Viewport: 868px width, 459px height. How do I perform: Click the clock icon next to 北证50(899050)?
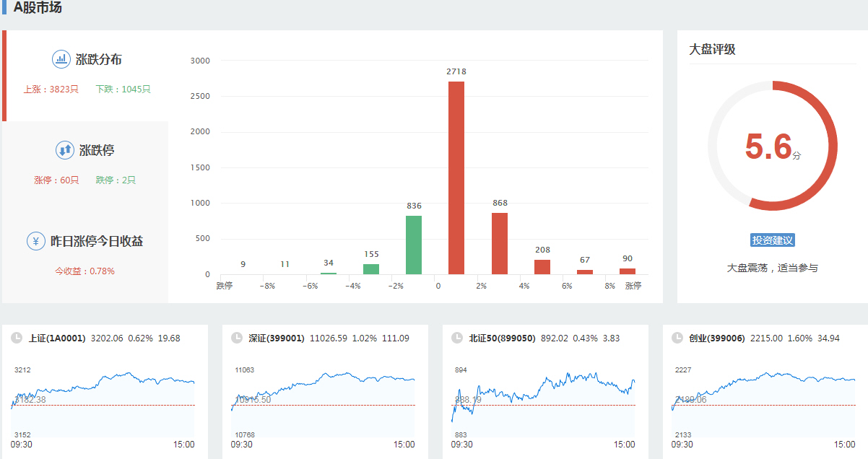456,338
